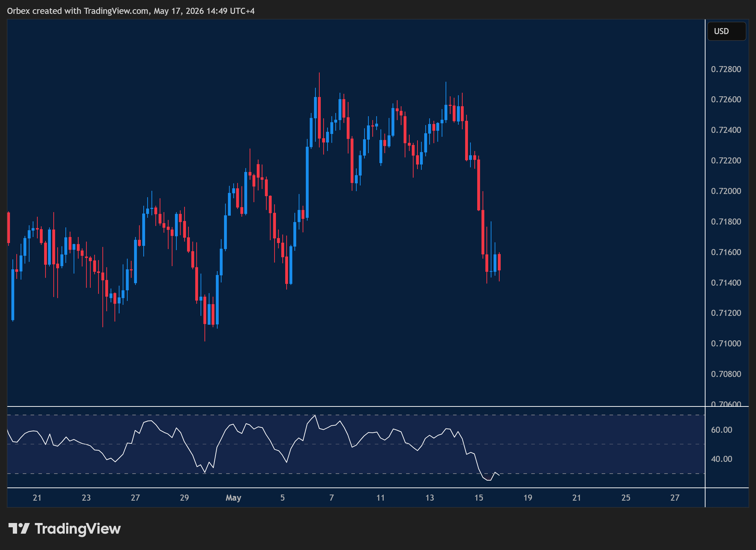The image size is (756, 550).
Task: Click the 0.71600 price label
Action: pos(726,252)
